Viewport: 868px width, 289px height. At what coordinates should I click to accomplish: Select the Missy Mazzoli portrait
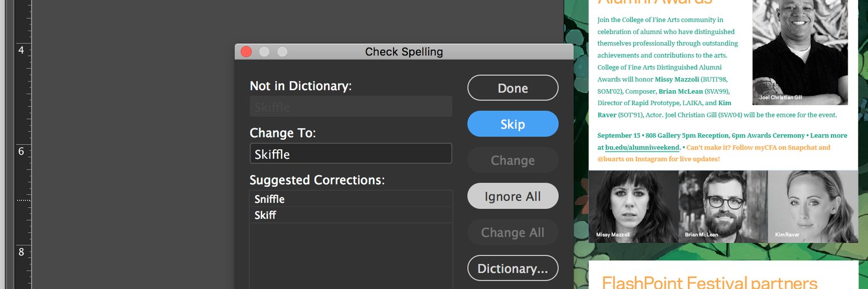[x=633, y=206]
